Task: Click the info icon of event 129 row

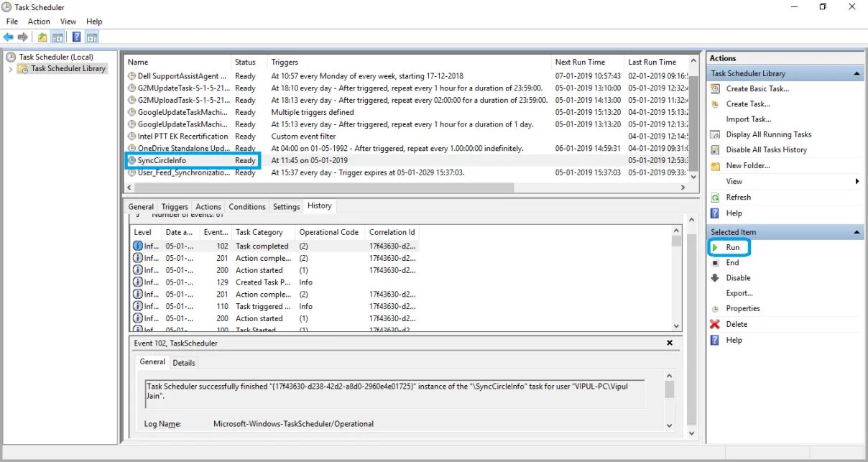Action: 138,282
